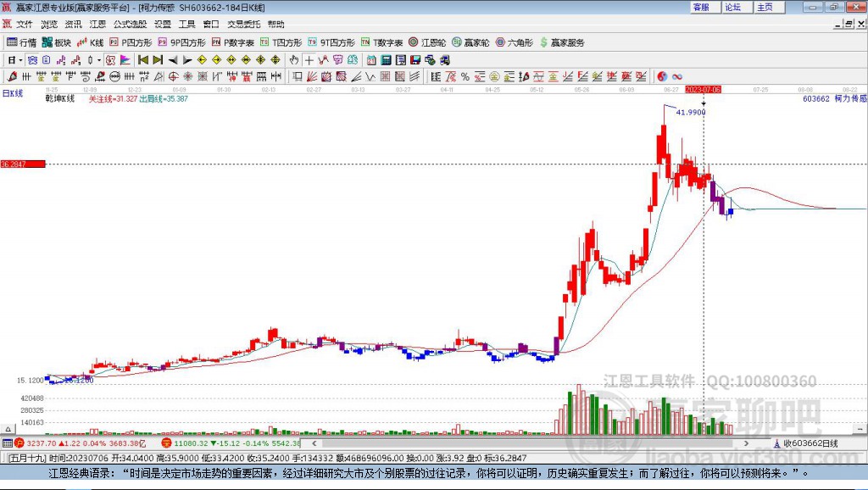Viewport: 868px width, 490px height.
Task: Click the highlighted 2023-07-06 date marker
Action: pyautogui.click(x=703, y=90)
